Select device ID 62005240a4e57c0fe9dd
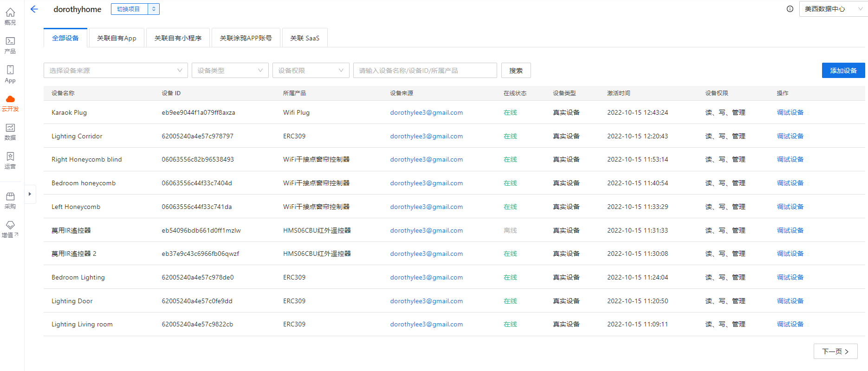The height and width of the screenshot is (371, 868). (197, 301)
